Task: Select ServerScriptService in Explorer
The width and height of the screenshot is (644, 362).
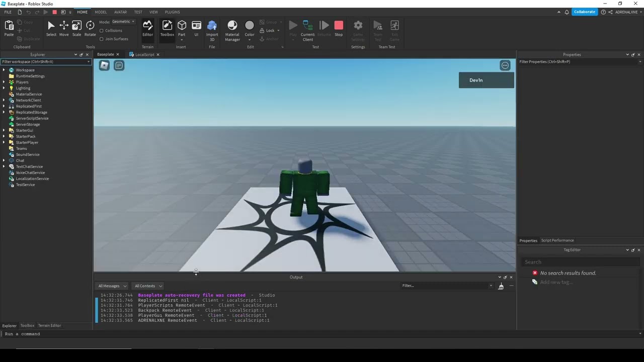Action: (x=32, y=118)
